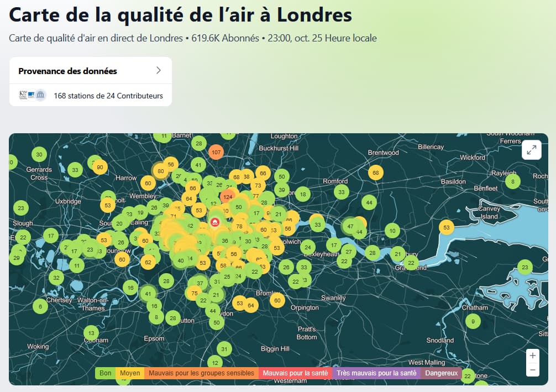Zoom in with the plus button
Image resolution: width=556 pixels, height=392 pixels.
tap(532, 356)
